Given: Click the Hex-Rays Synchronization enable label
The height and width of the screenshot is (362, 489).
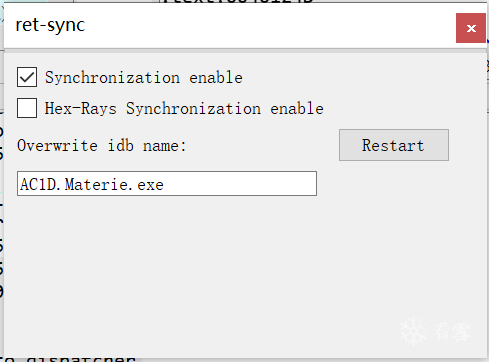Looking at the screenshot, I should (x=184, y=109).
